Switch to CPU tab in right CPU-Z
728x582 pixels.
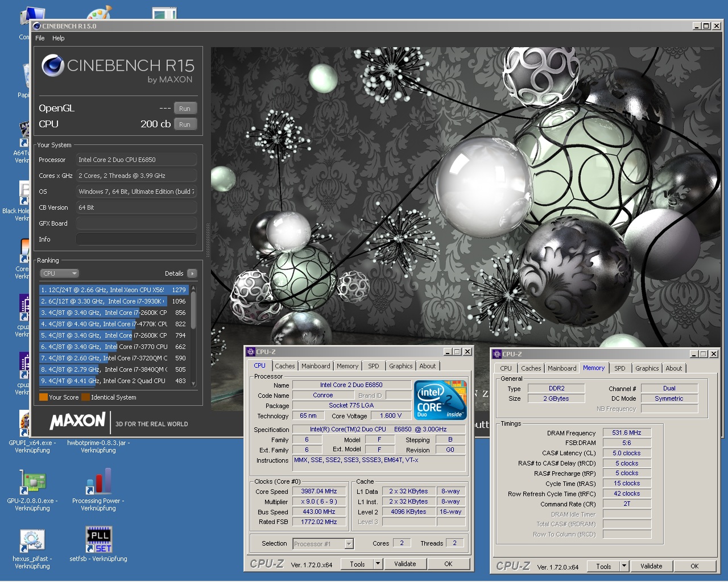click(x=506, y=368)
